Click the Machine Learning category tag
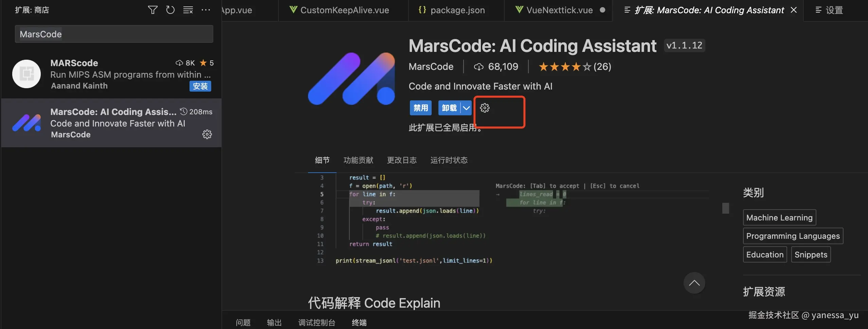The width and height of the screenshot is (868, 329). tap(779, 217)
